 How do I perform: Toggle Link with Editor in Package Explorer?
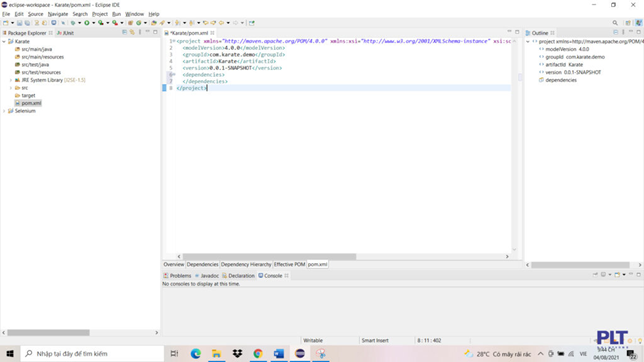[132, 32]
